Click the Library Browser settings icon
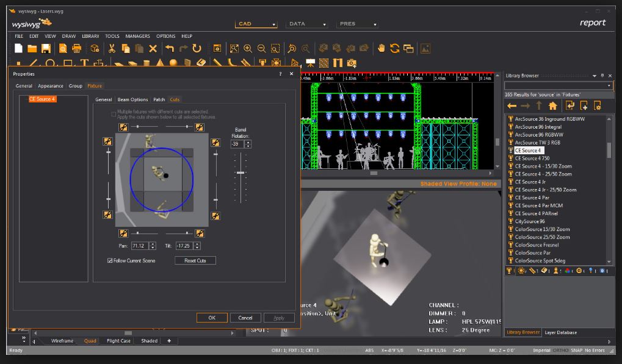 pos(597,105)
